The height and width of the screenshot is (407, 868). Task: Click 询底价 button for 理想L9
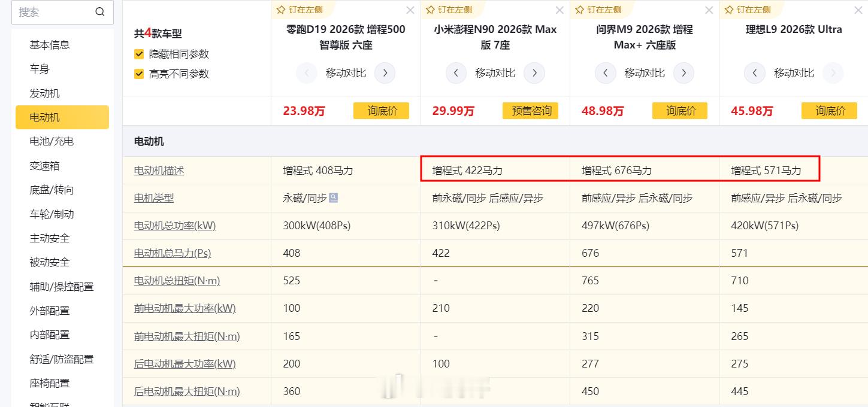point(829,111)
